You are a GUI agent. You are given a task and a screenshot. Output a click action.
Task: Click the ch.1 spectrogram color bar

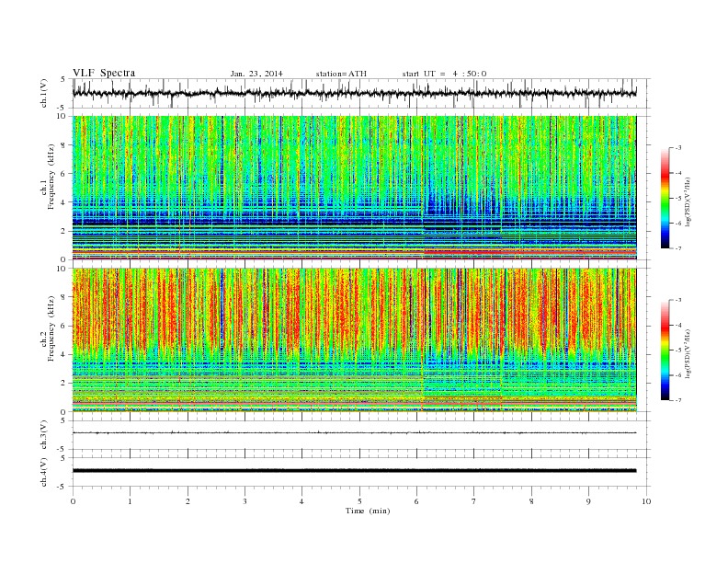point(665,199)
